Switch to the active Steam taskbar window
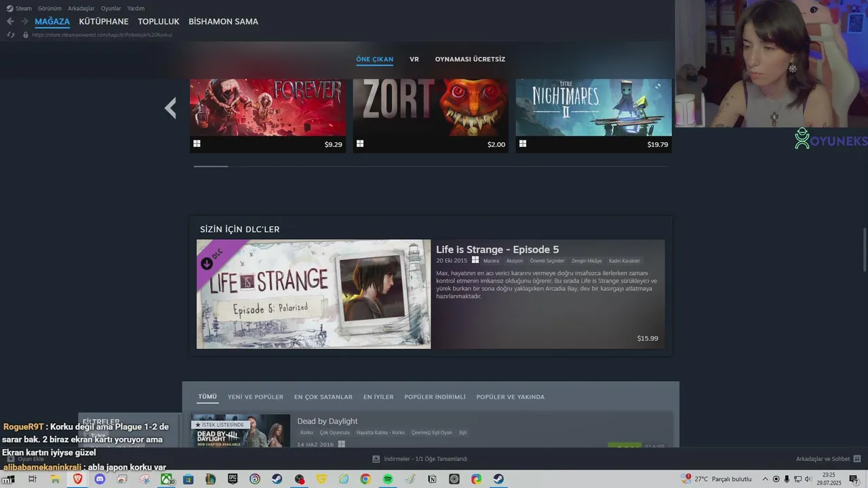Screen dimensions: 868x488 [498, 479]
